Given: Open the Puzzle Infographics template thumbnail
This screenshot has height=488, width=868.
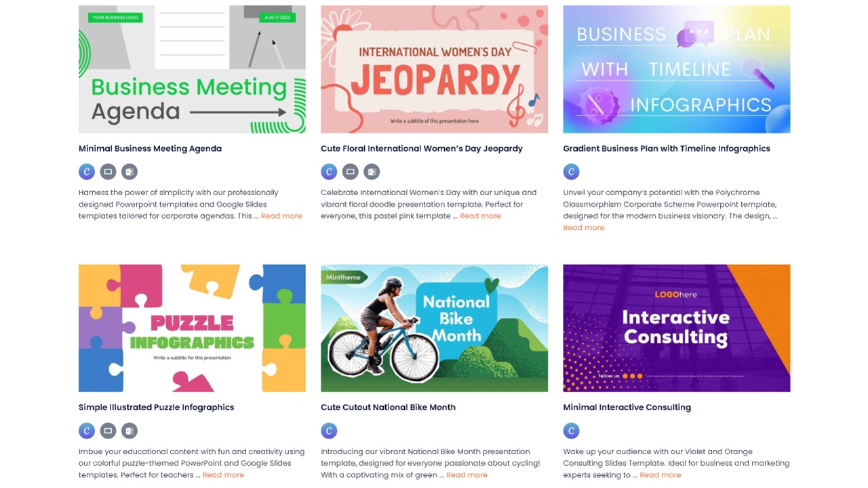Looking at the screenshot, I should (x=192, y=328).
